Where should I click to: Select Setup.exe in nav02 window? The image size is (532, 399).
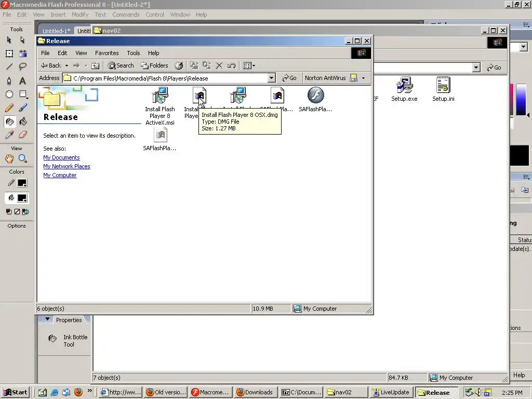coord(404,89)
